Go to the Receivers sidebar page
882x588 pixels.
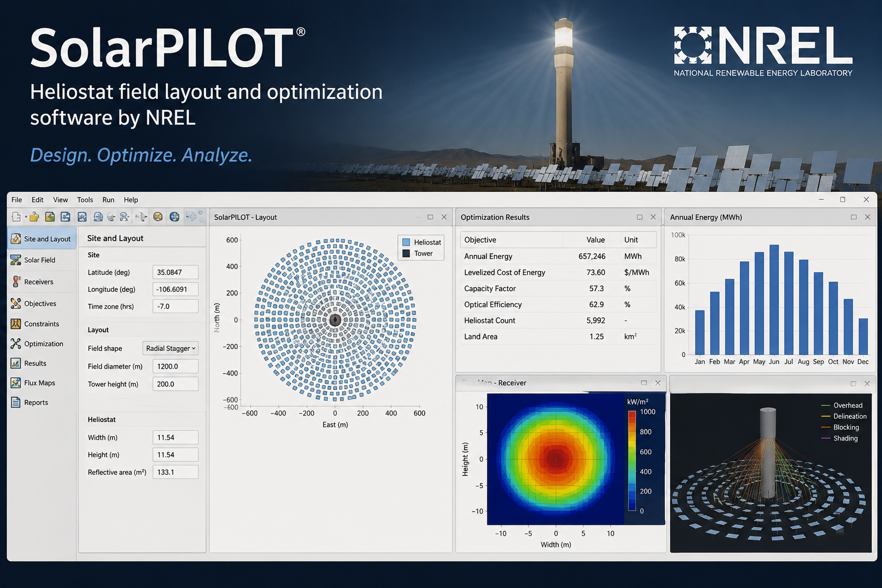coord(41,282)
